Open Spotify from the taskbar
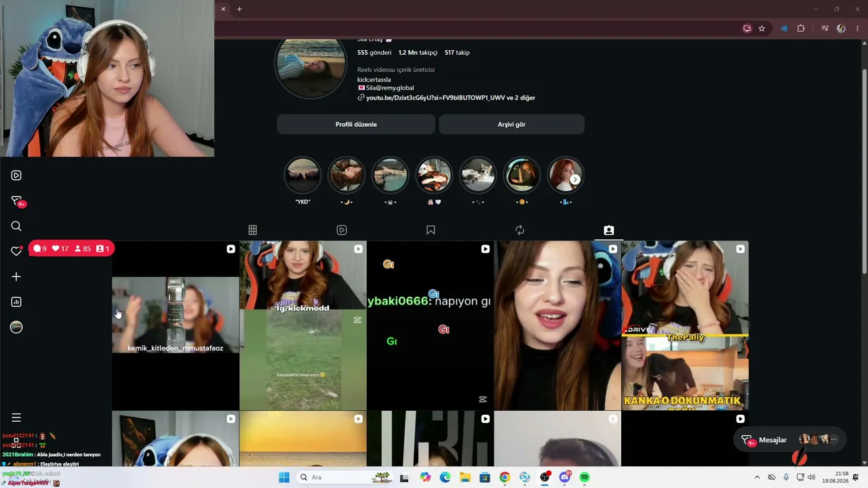The height and width of the screenshot is (488, 868). point(585,477)
